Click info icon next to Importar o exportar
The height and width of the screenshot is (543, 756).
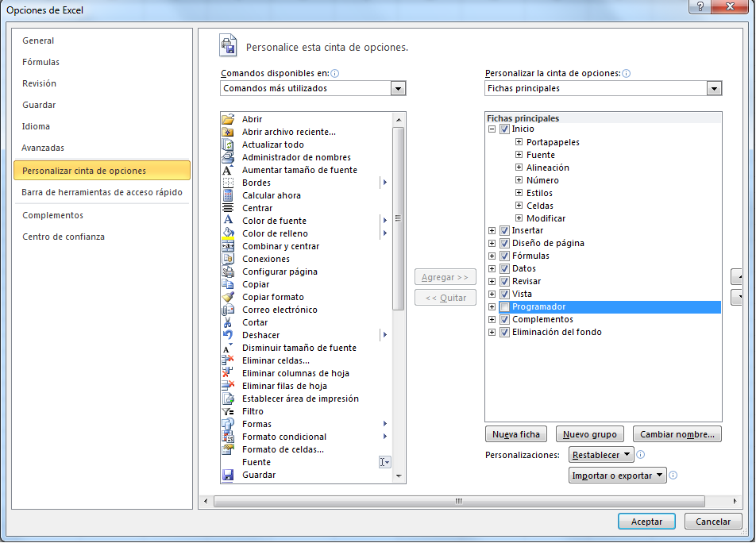(673, 475)
